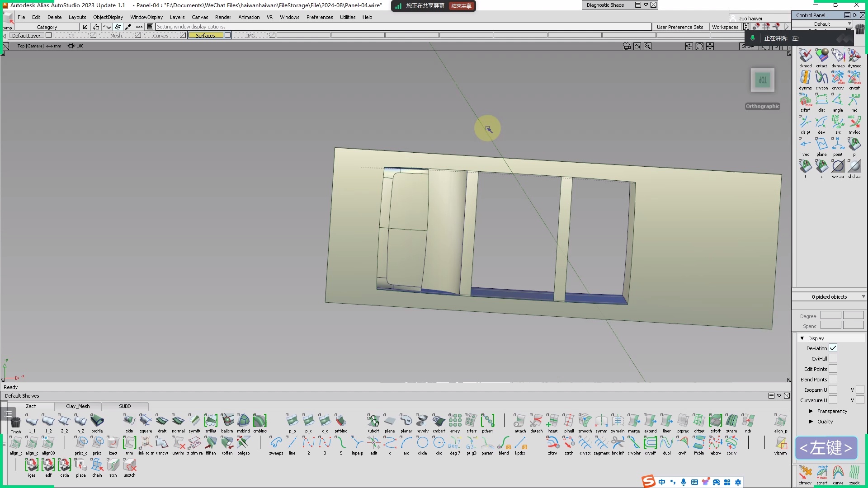Enable the Cv/Hull checkbox
The width and height of the screenshot is (868, 488).
pos(833,358)
